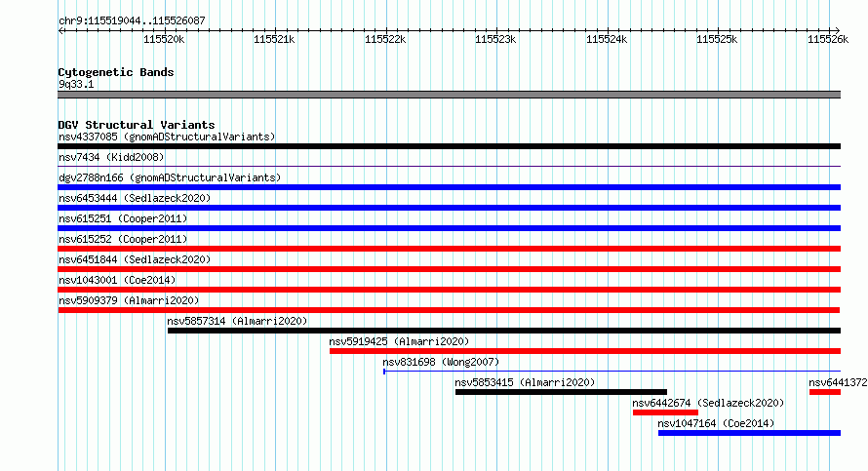Click the 115525k ruler tick label
Image resolution: width=868 pixels, height=471 pixels.
pos(717,39)
